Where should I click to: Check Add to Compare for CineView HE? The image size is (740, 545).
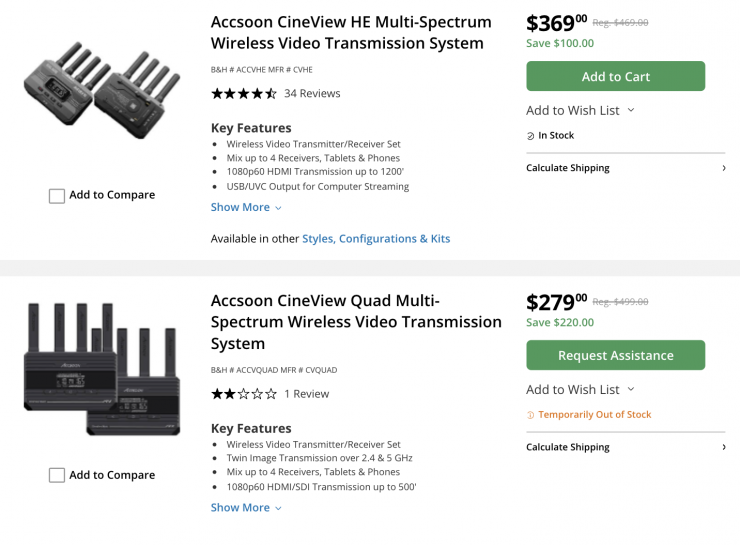[x=57, y=196]
